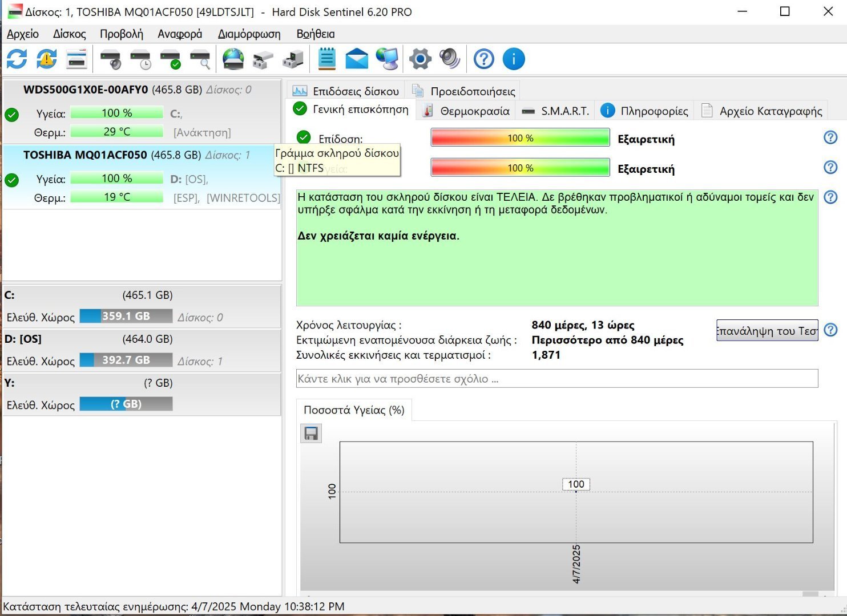Open the Αρχείο Καταγραφής tab
Image resolution: width=847 pixels, height=616 pixels.
[x=762, y=111]
